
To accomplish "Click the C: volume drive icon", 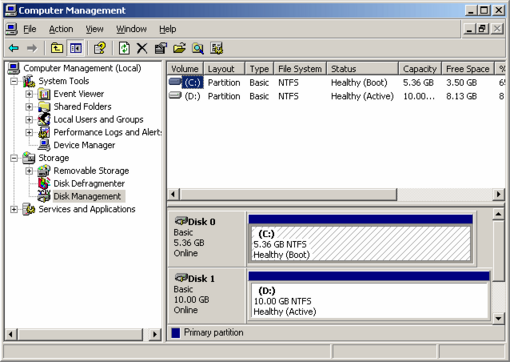I will (175, 82).
